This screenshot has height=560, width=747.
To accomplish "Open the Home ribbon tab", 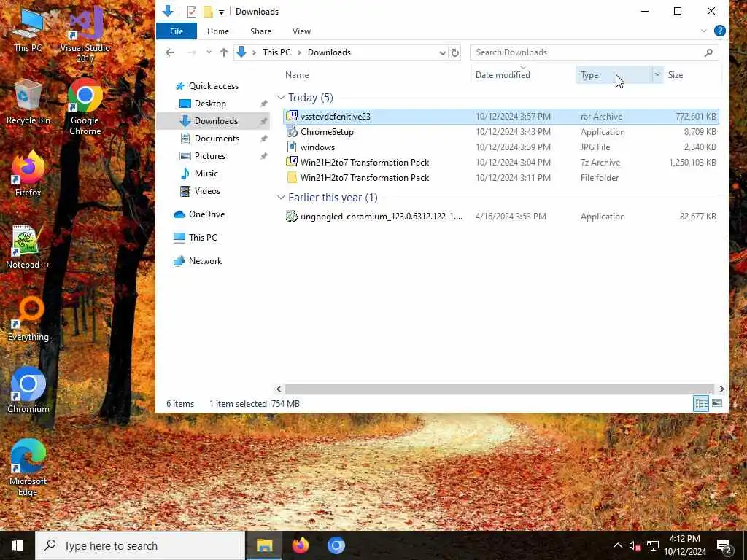I will point(218,31).
